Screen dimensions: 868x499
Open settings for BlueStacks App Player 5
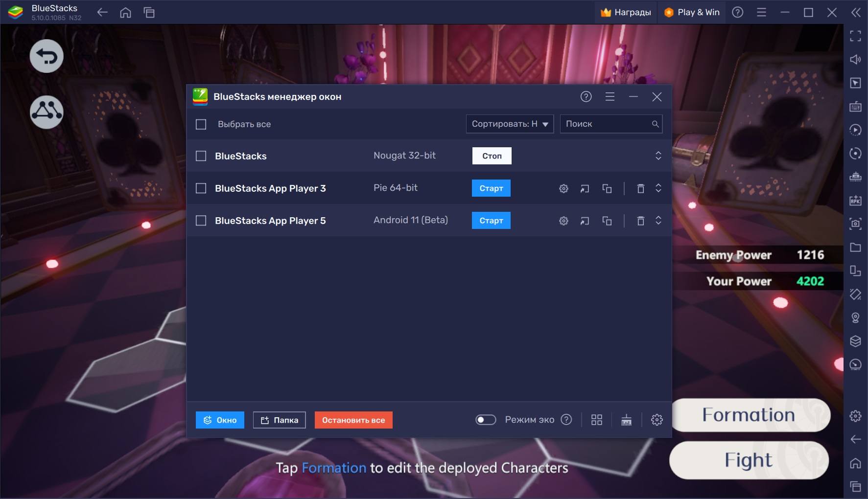563,221
